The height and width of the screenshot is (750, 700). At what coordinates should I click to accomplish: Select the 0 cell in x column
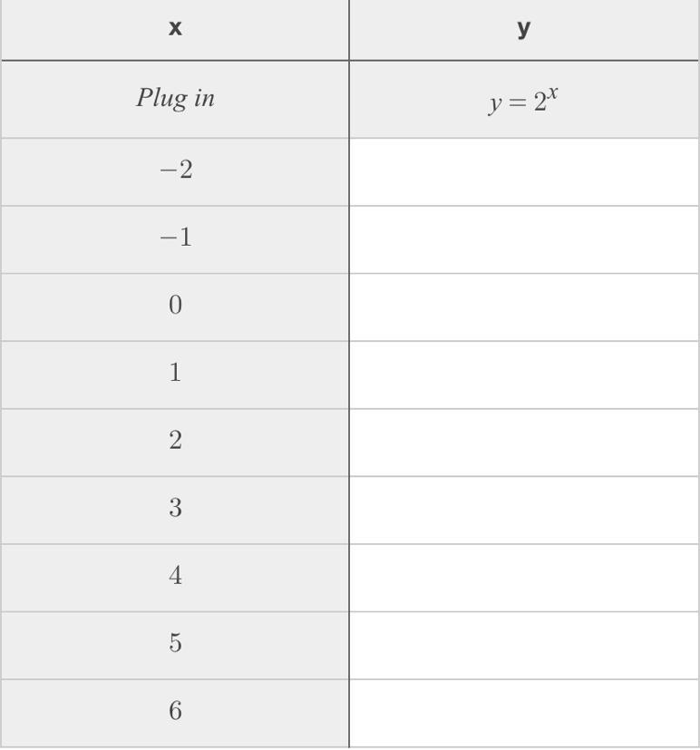coord(175,306)
